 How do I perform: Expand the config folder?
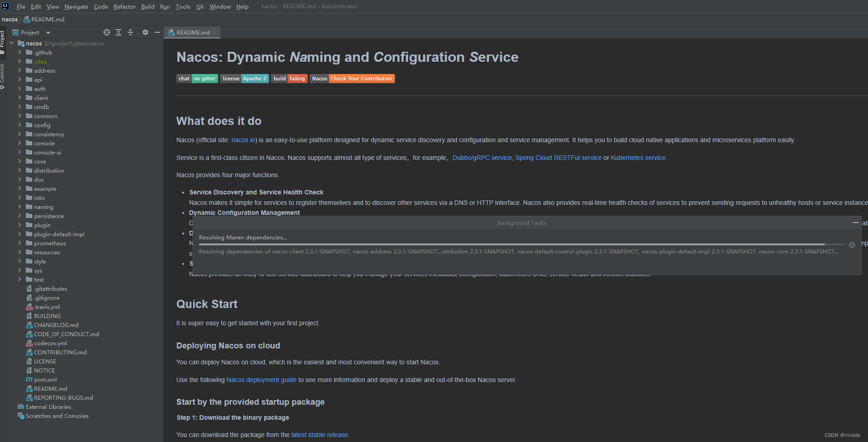tap(20, 125)
